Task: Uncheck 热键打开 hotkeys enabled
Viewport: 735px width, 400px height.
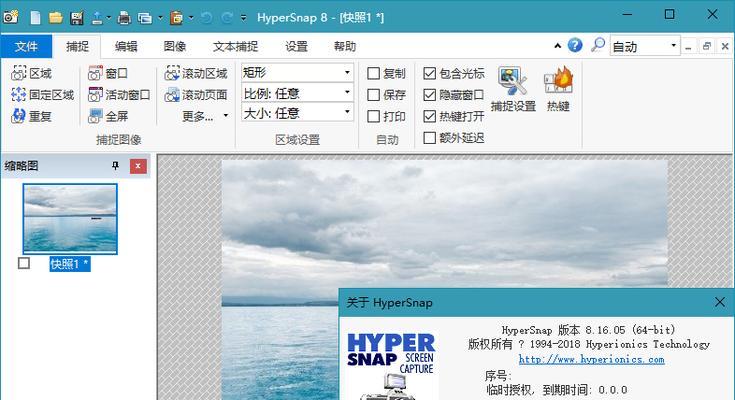Action: point(429,116)
